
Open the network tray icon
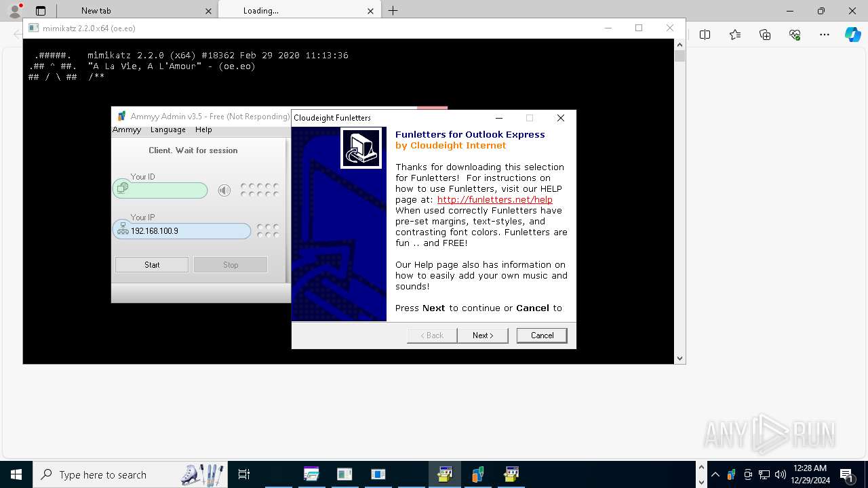[x=764, y=474]
